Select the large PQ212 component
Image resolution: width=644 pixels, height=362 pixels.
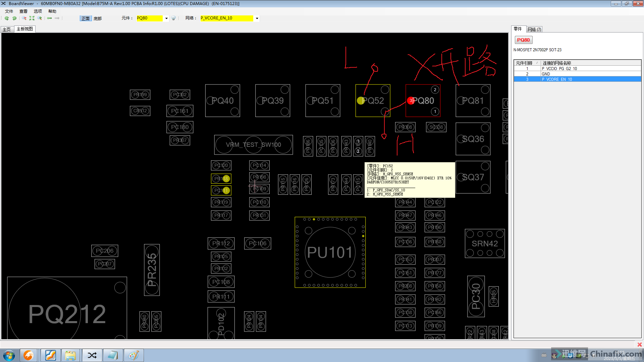pos(67,308)
